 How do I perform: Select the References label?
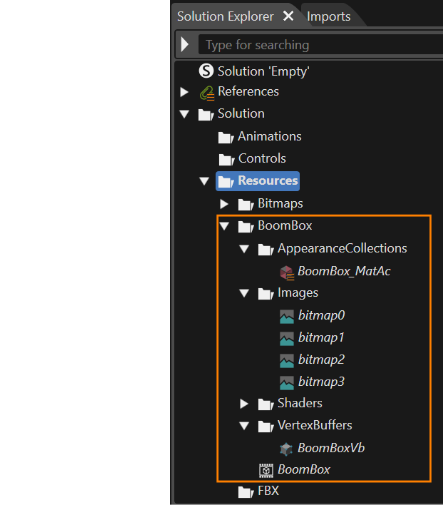click(x=248, y=91)
